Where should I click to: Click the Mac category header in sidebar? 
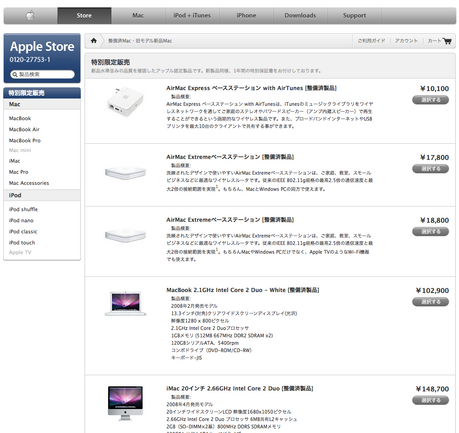[x=42, y=104]
